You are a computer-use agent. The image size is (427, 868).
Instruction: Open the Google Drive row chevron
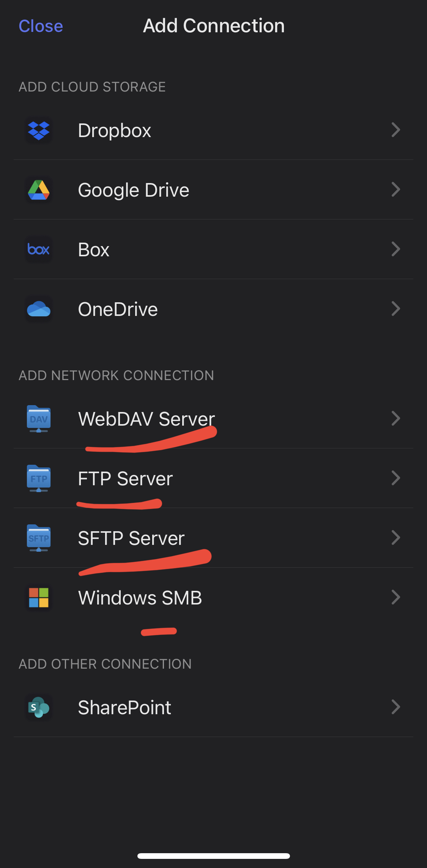tap(396, 190)
